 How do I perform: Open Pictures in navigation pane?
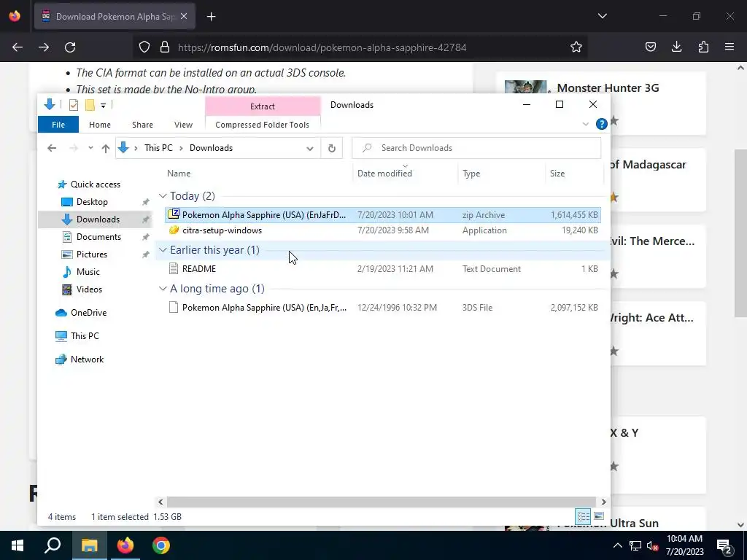91,254
